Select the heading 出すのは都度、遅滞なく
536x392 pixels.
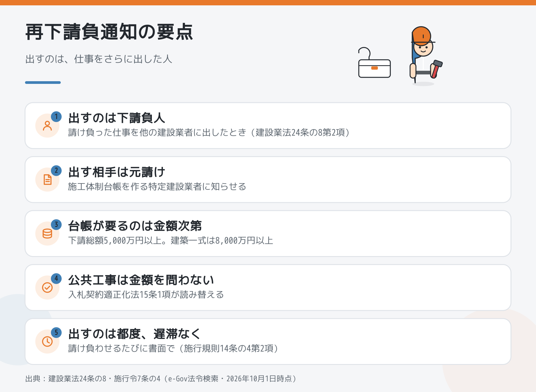pyautogui.click(x=134, y=334)
